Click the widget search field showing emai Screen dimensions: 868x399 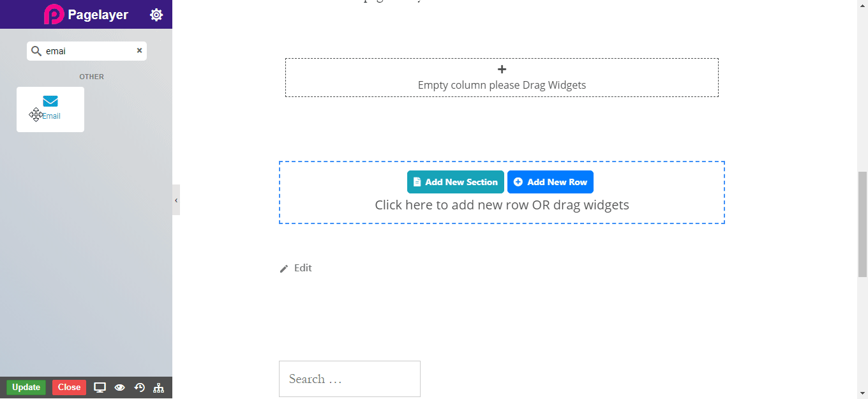click(83, 50)
